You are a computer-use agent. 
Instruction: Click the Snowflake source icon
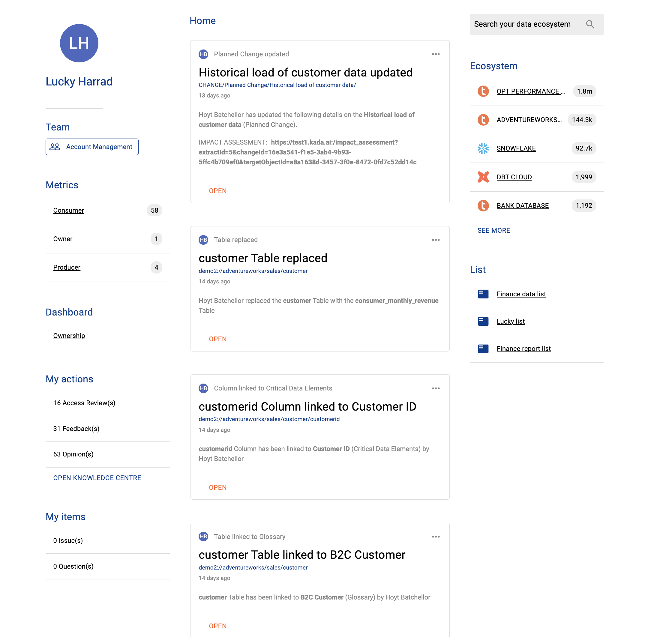(483, 148)
